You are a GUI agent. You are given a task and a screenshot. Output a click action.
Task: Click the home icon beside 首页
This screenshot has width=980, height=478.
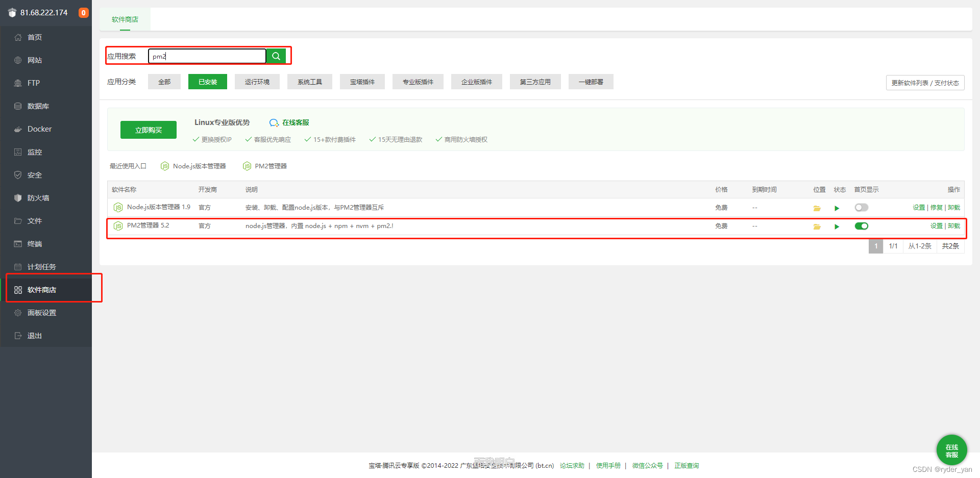pos(18,37)
